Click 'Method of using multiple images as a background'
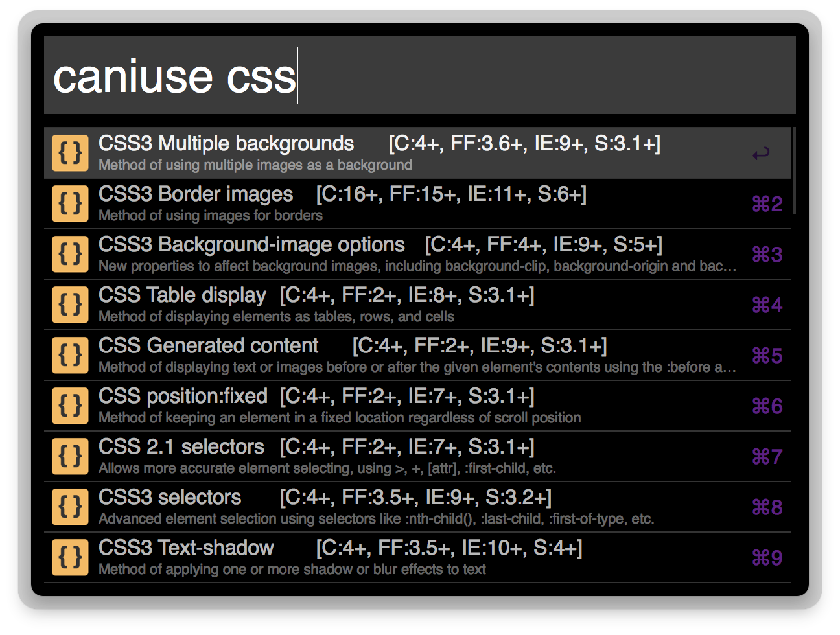This screenshot has height=635, width=840. tap(255, 165)
